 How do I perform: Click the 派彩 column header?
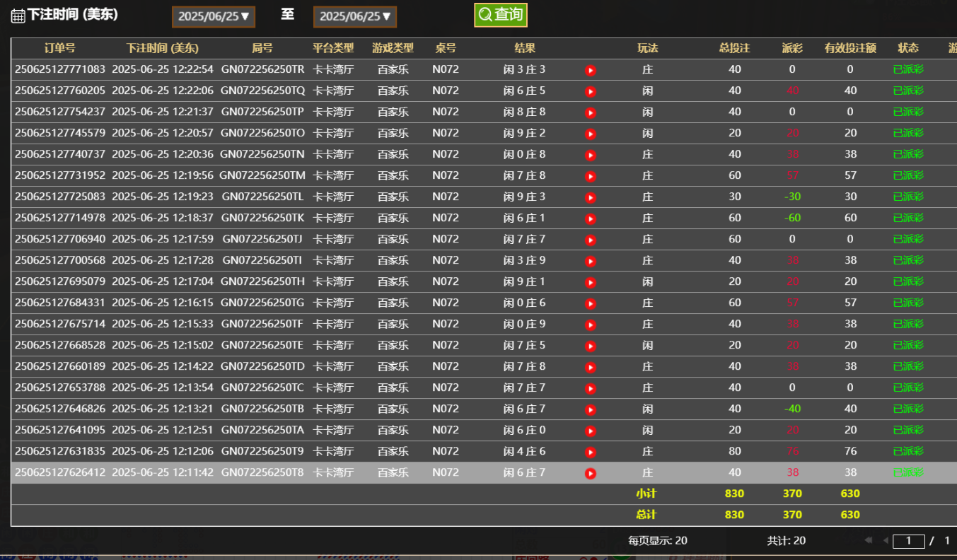coord(792,48)
